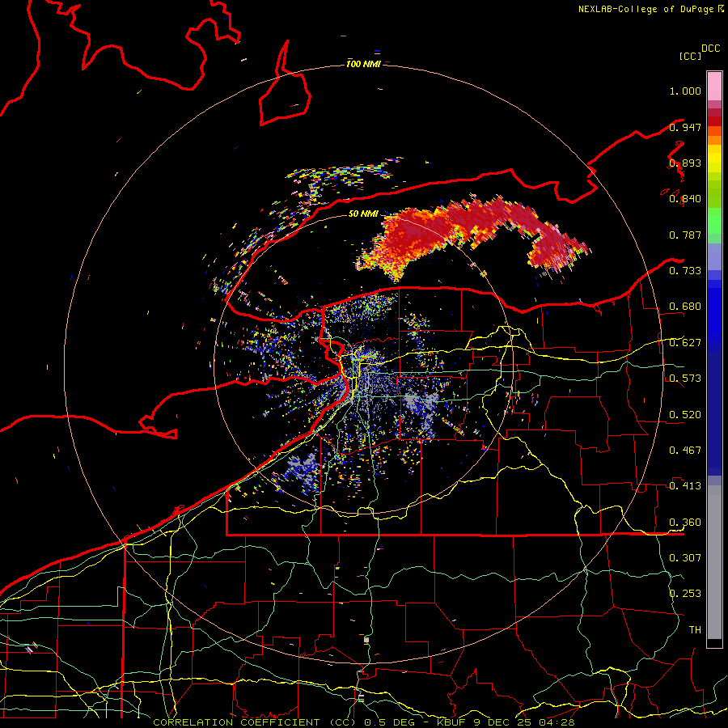This screenshot has height=728, width=728.
Task: Click the 0.307 value on the CC scale
Action: tap(685, 557)
